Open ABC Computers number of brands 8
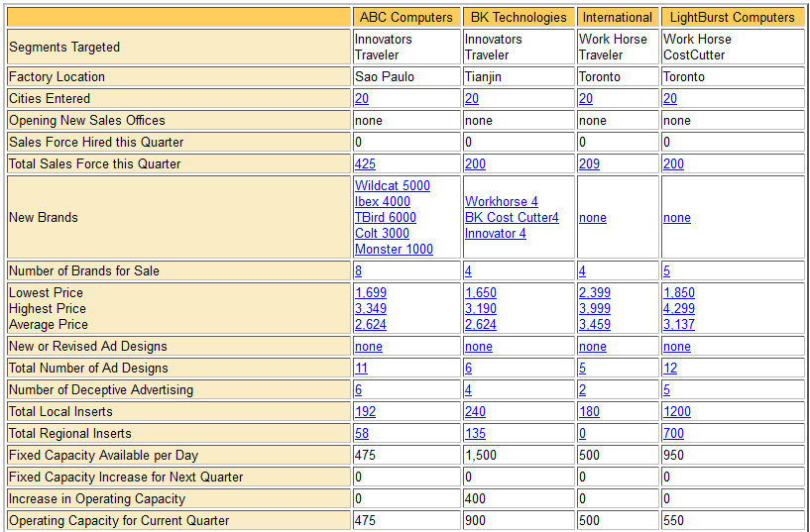810x532 pixels. coord(359,270)
